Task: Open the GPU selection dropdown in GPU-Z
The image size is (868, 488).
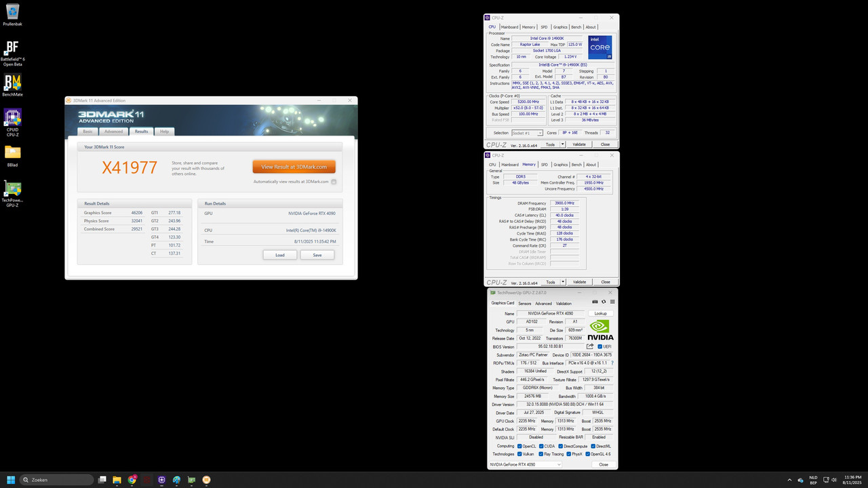Action: [526, 464]
